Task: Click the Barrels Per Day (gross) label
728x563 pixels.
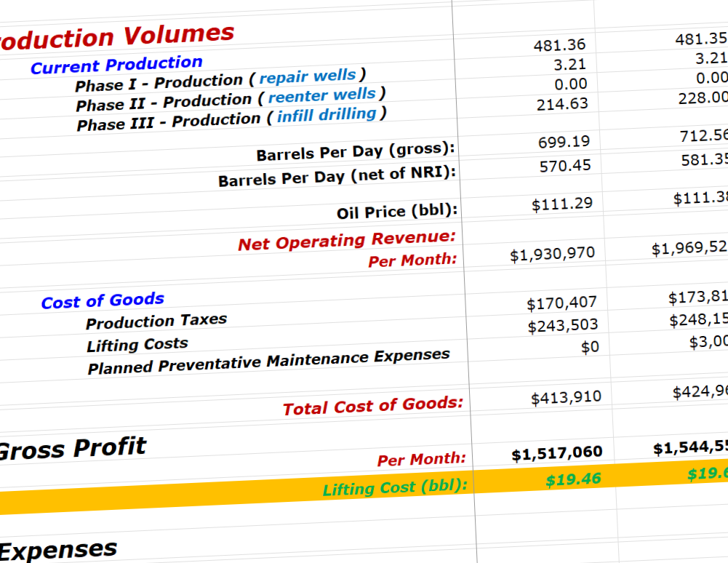Action: click(x=356, y=151)
